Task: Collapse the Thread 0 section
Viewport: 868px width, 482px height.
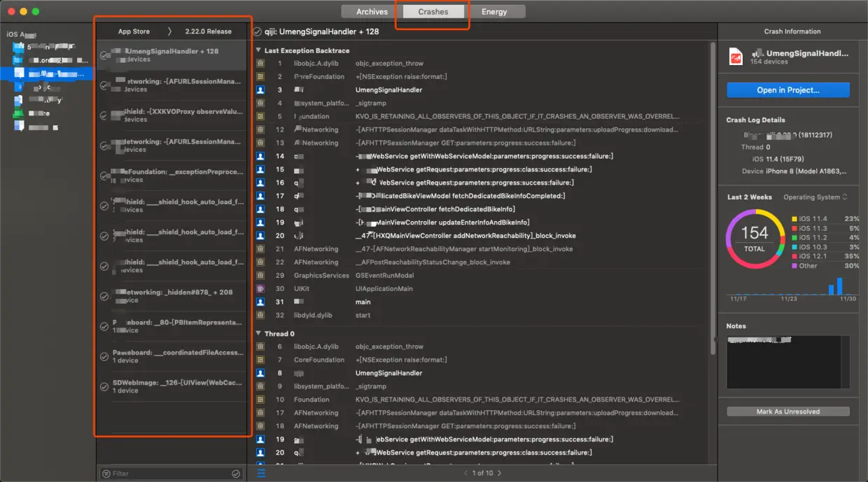Action: pyautogui.click(x=259, y=334)
